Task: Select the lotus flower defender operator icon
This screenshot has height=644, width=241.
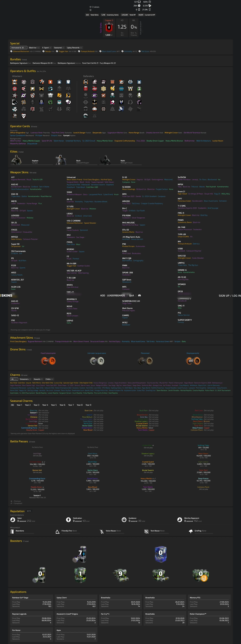Action: pyautogui.click(x=94, y=109)
